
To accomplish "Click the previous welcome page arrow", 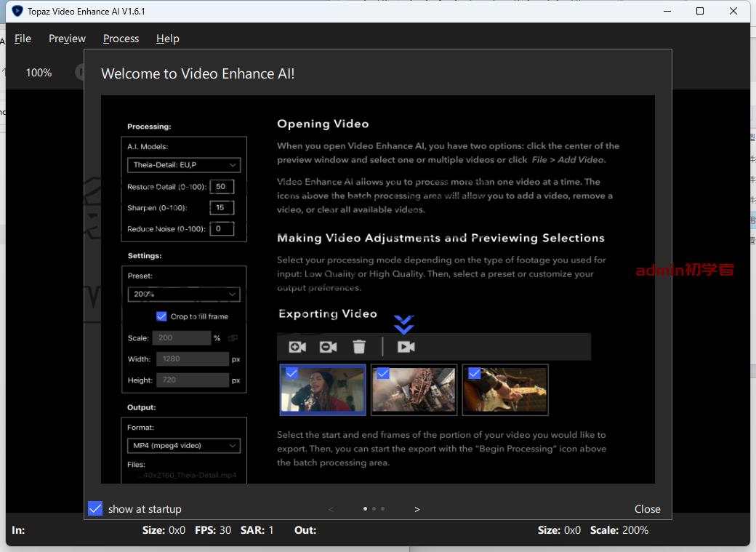I will tap(331, 509).
